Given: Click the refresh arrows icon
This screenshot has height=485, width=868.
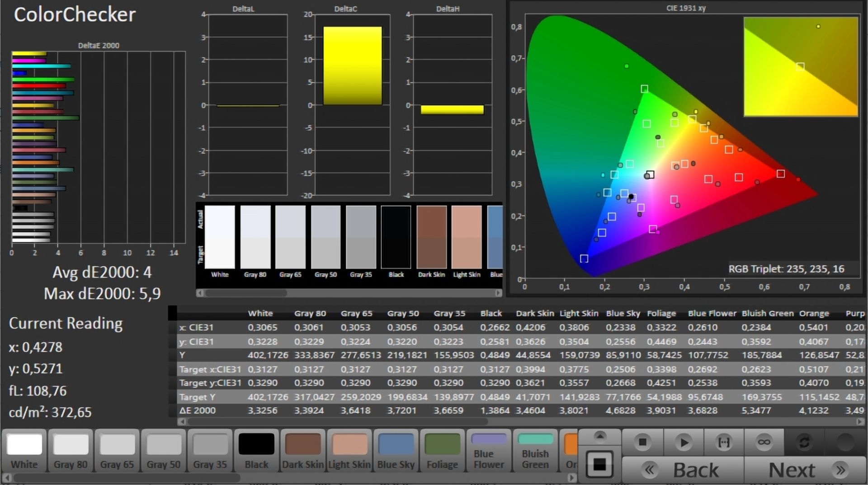Looking at the screenshot, I should [x=804, y=442].
